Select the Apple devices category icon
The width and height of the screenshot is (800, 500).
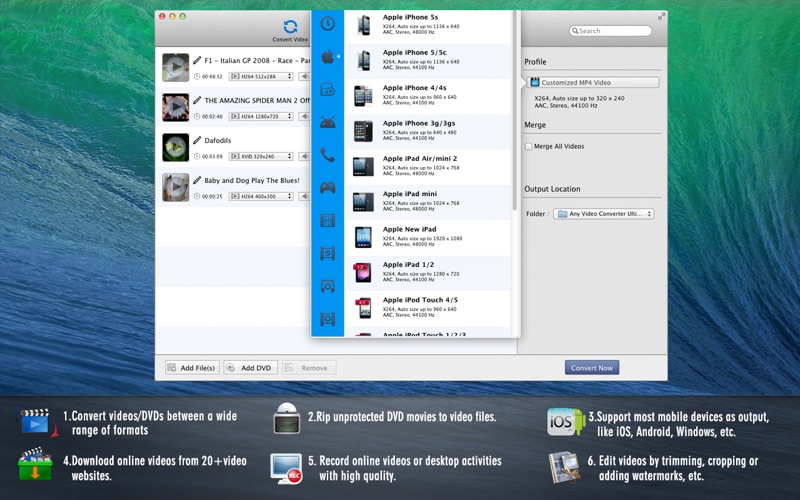pyautogui.click(x=328, y=57)
